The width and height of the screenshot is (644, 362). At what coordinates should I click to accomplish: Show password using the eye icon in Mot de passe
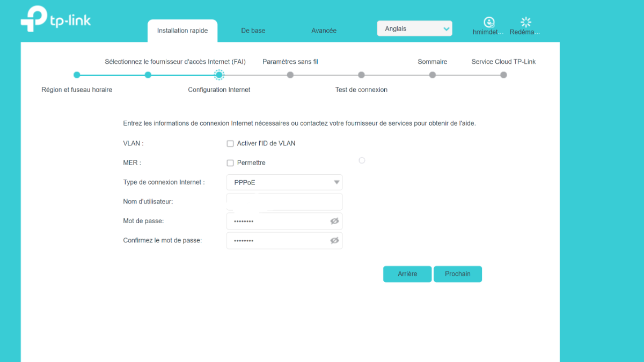coord(334,221)
